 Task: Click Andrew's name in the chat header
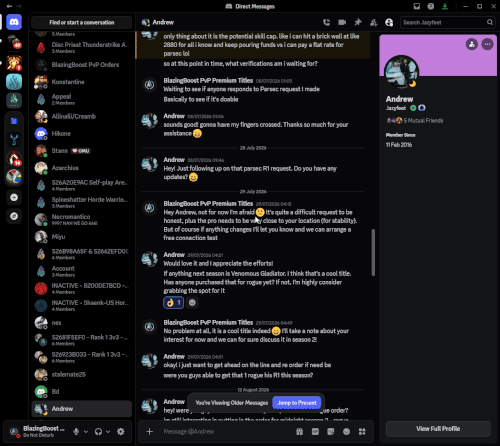[163, 22]
